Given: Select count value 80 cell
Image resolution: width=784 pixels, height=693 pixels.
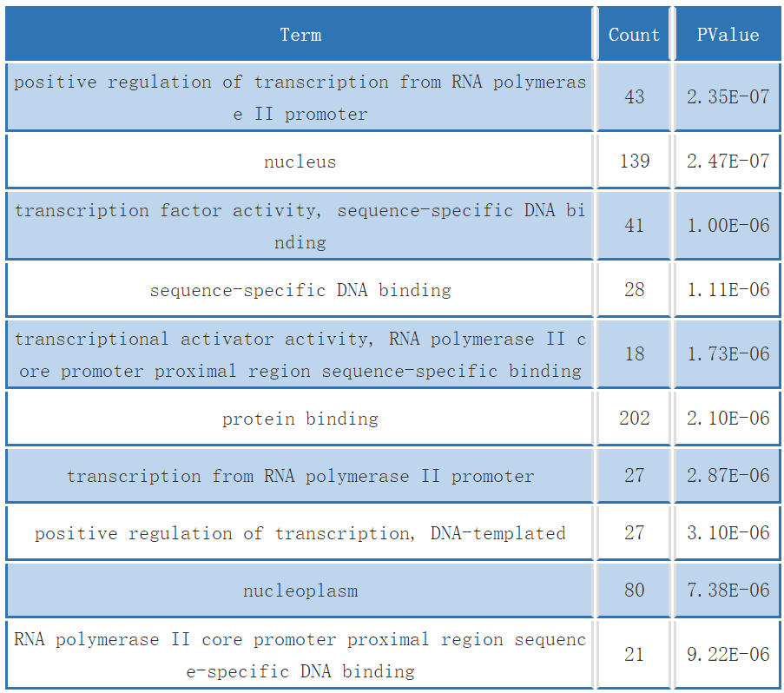Looking at the screenshot, I should coord(634,590).
